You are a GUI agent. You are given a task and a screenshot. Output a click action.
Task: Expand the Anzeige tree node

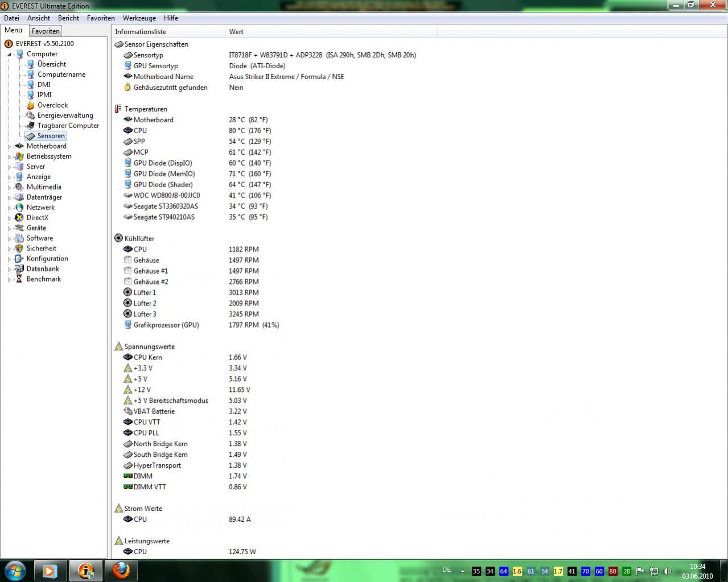pyautogui.click(x=9, y=178)
